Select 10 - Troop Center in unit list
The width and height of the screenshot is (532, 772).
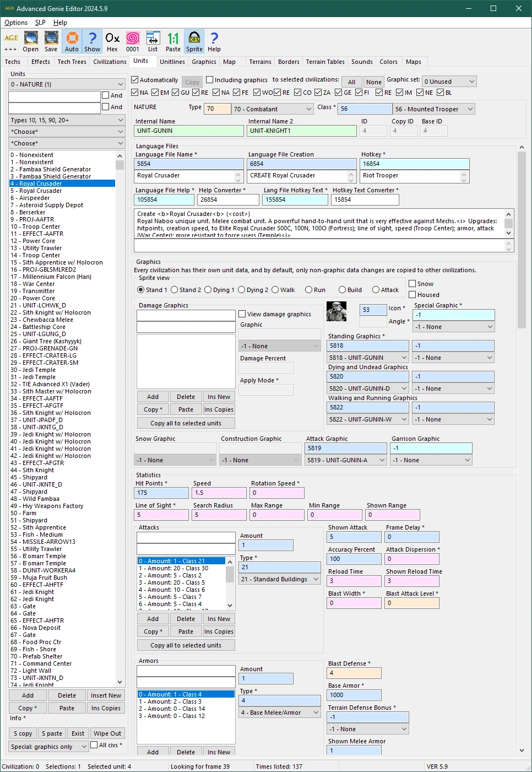(x=62, y=226)
